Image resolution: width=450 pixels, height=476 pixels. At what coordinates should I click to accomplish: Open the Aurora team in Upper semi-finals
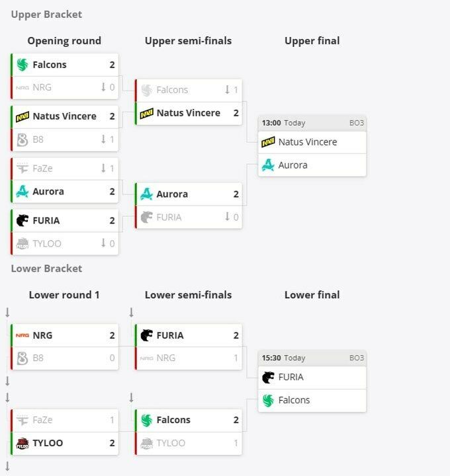pos(189,194)
